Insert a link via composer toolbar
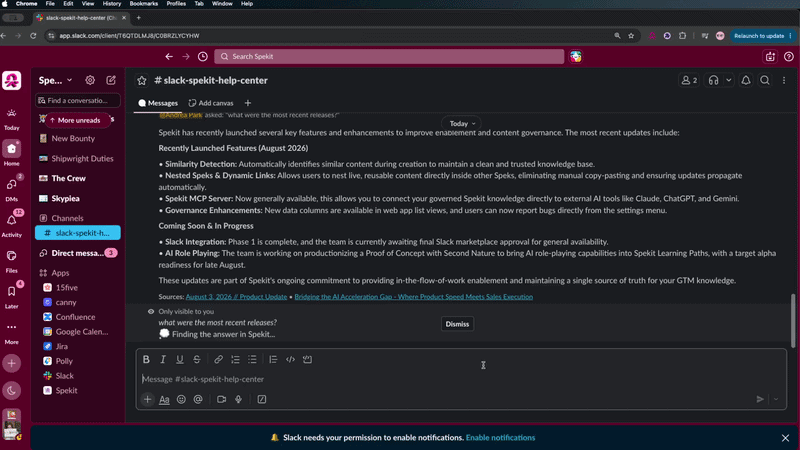The image size is (800, 450). [x=218, y=359]
